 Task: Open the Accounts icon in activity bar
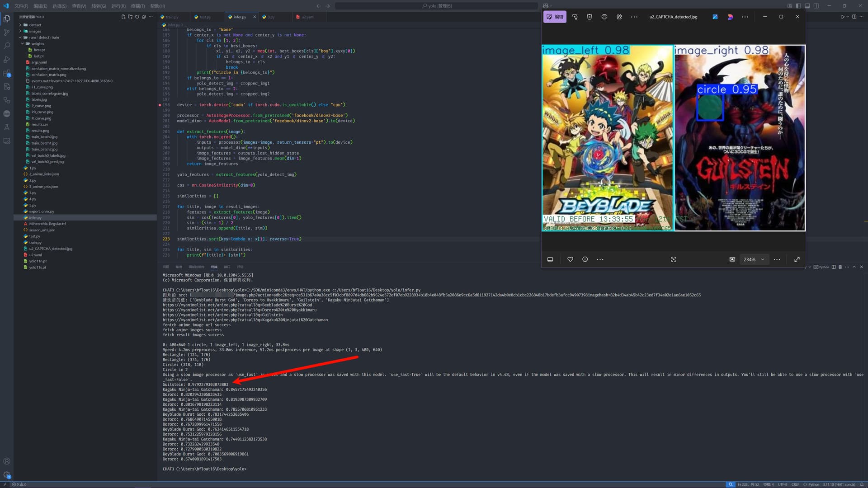(x=7, y=461)
